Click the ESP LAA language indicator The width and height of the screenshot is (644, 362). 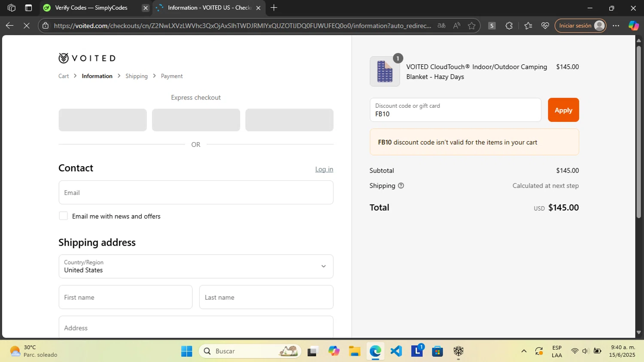coord(557,351)
